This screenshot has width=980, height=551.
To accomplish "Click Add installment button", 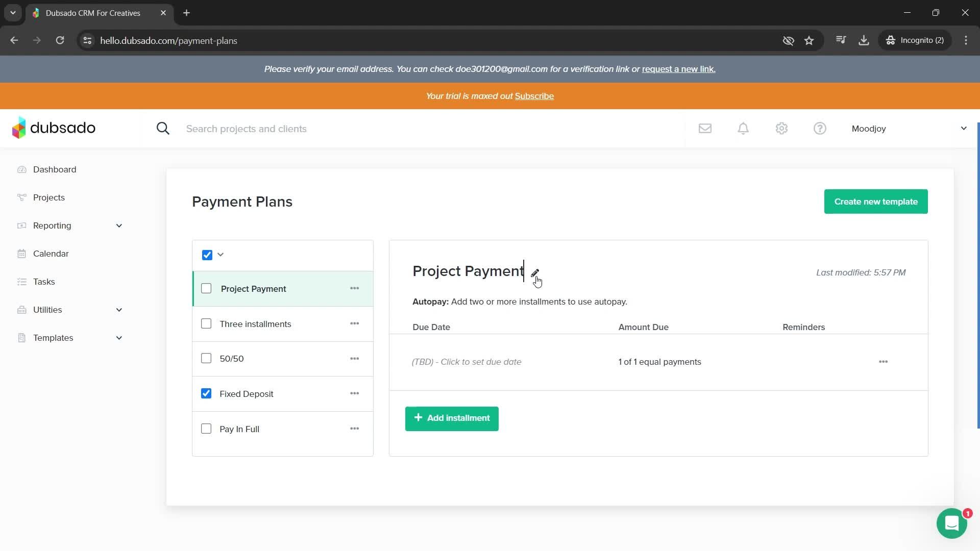I will click(452, 418).
